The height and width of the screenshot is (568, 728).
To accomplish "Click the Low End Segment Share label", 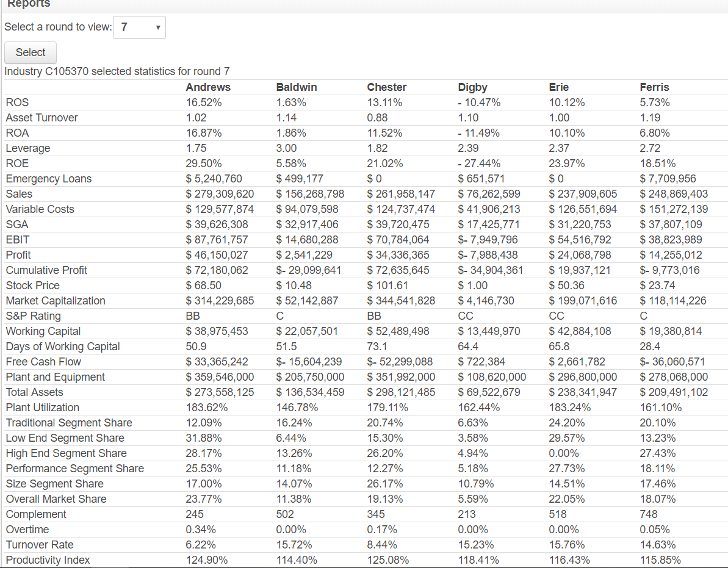I will tap(65, 438).
